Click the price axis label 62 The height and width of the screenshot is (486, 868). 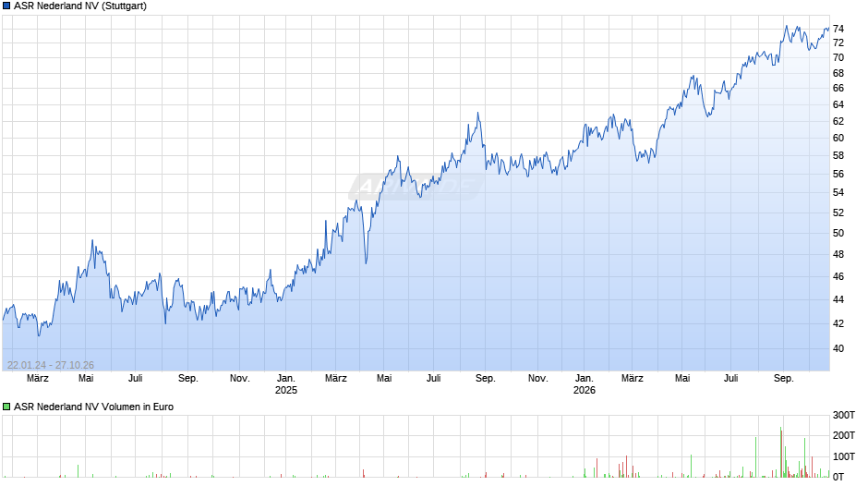click(838, 121)
